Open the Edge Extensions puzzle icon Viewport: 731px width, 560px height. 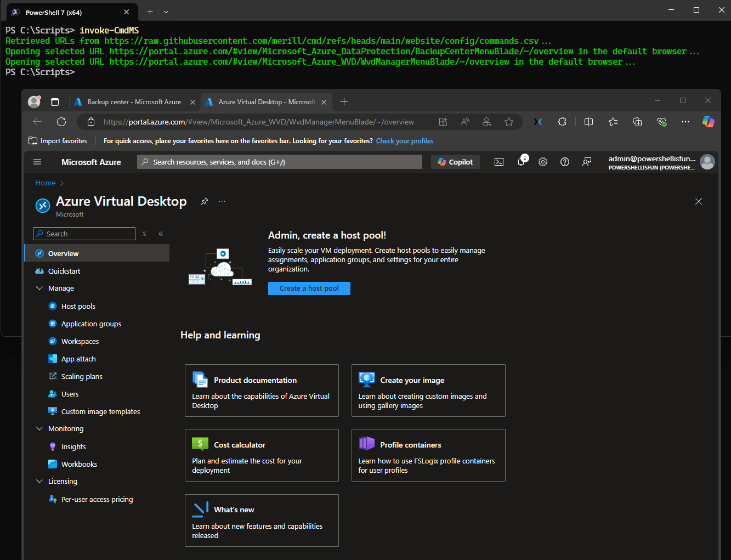(x=562, y=122)
